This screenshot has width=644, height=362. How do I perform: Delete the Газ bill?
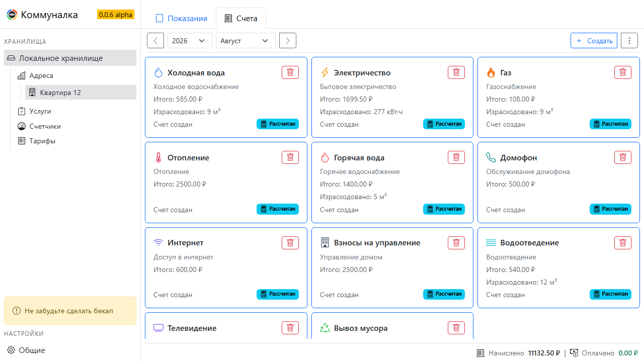coord(623,72)
